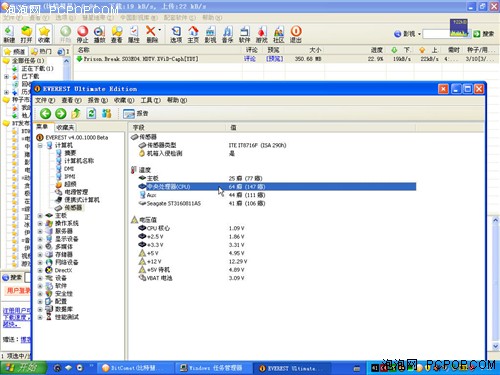This screenshot has width=500, height=375.
Task: Switch to BitComet 热门 tab
Action: coord(41,52)
